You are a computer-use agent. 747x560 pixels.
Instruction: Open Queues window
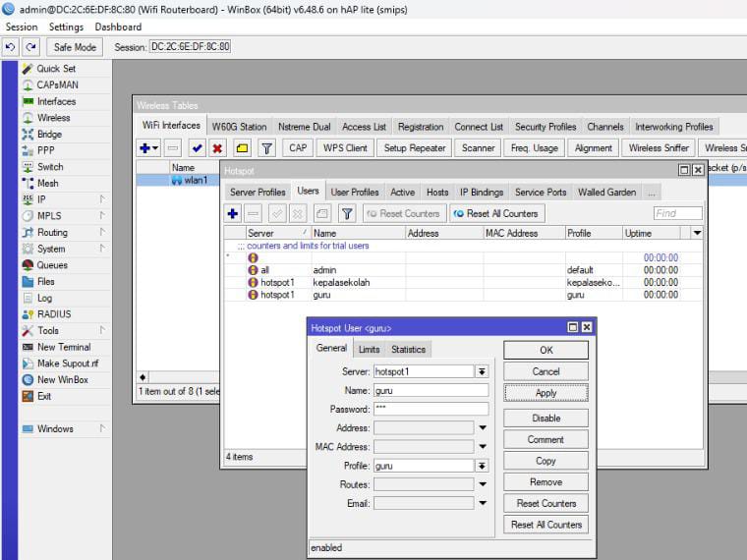click(52, 265)
